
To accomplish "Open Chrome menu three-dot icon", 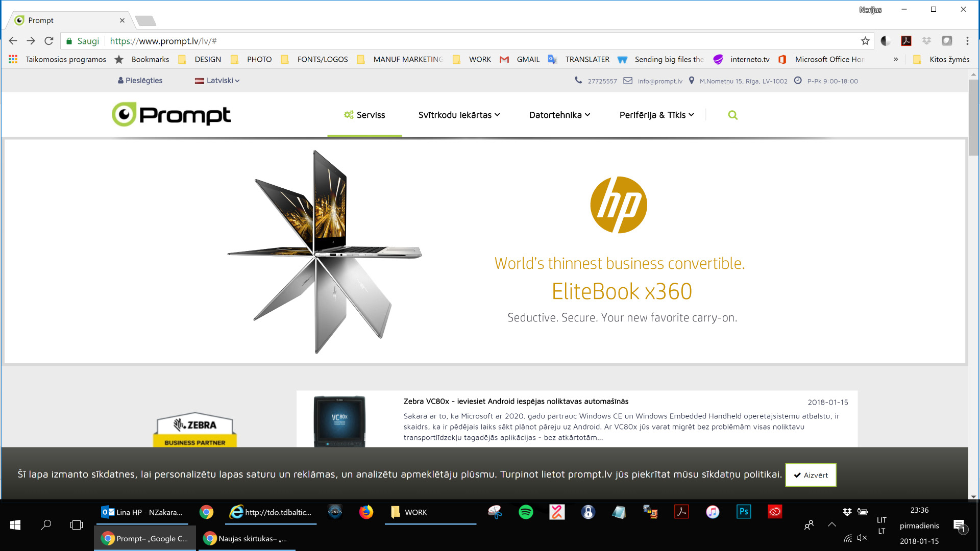I will click(967, 41).
